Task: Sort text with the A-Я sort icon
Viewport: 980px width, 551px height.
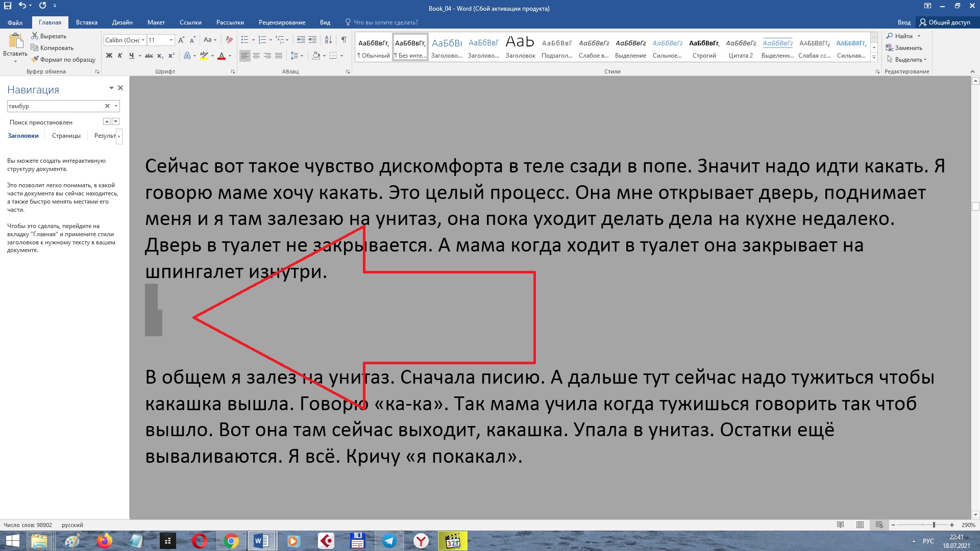Action: pyautogui.click(x=328, y=40)
